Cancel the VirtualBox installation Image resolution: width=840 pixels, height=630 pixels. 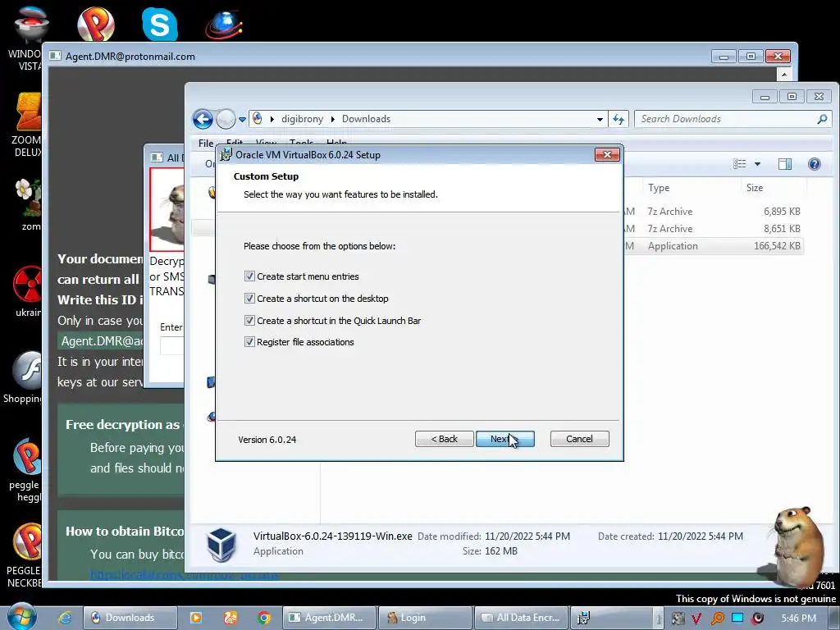(579, 439)
